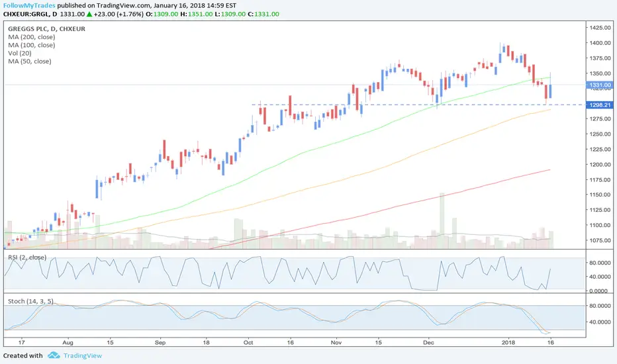Click the Oct date axis label
The image size is (617, 364).
248,342
